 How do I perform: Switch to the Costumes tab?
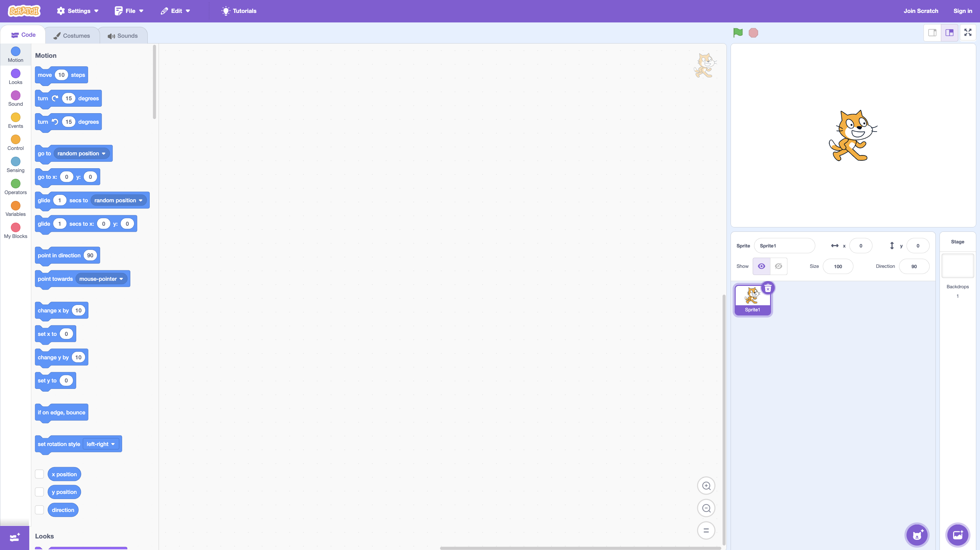pyautogui.click(x=72, y=36)
